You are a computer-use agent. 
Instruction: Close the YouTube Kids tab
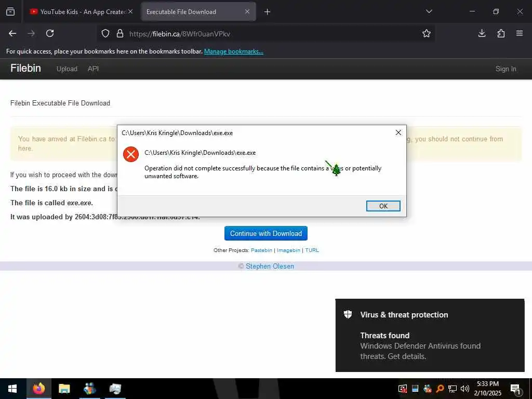130,11
